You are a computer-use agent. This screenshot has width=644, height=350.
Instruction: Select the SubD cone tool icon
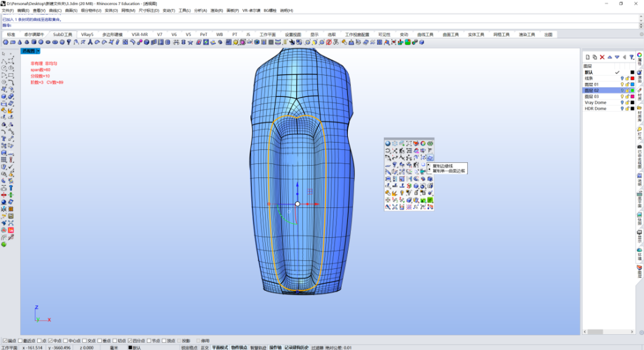[x=19, y=42]
